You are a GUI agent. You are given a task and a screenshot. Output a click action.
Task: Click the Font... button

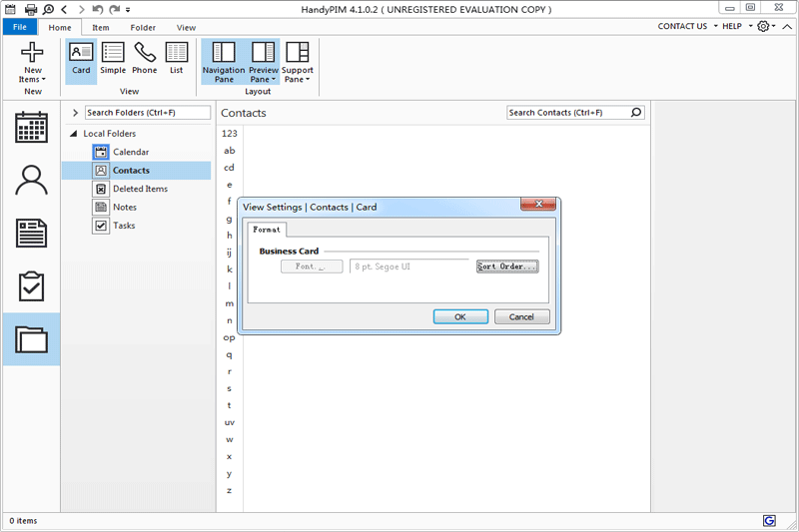coord(312,266)
